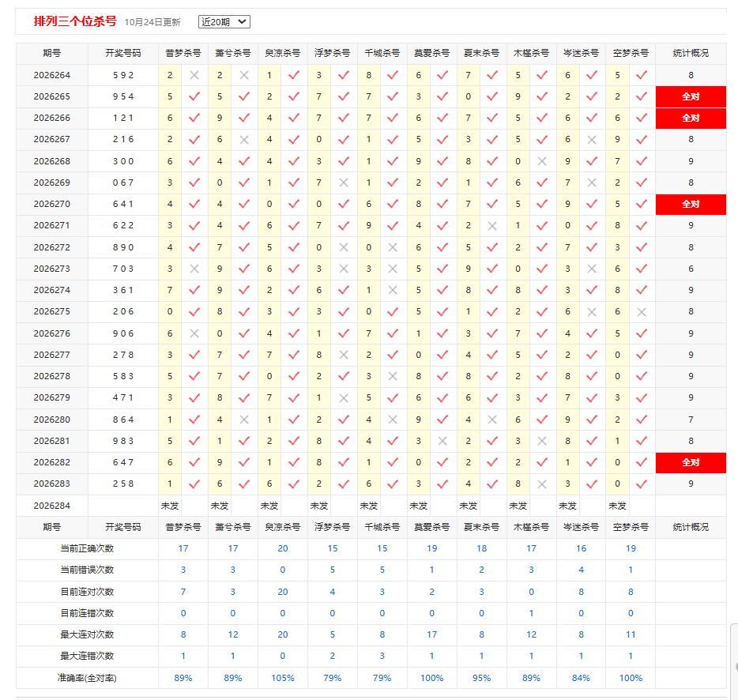Viewport: 738px width, 700px height.
Task: Click the 95% accuracy value for 夏末杀号
Action: (x=481, y=678)
